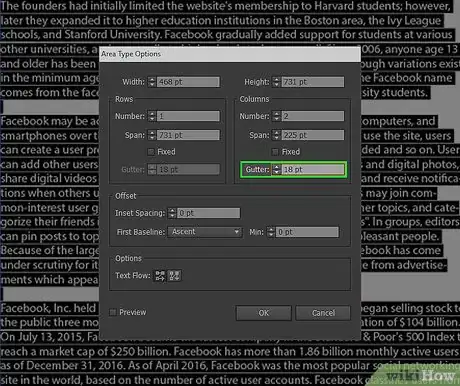Click the Columns Number stepper arrows
This screenshot has width=460, height=386.
tap(276, 116)
